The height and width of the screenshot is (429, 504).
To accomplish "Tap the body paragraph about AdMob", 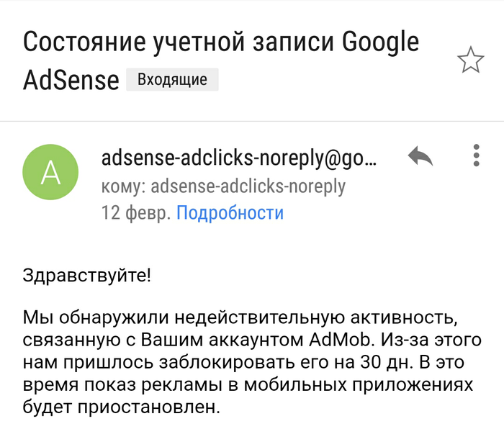I will click(252, 362).
